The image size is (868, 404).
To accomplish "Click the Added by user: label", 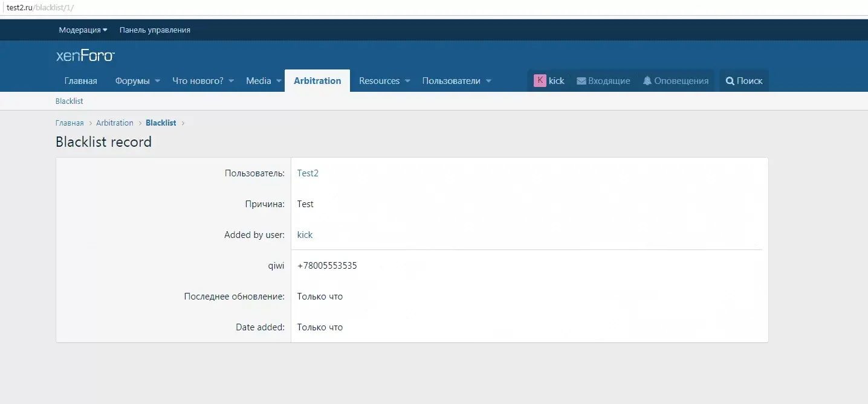I will point(254,235).
